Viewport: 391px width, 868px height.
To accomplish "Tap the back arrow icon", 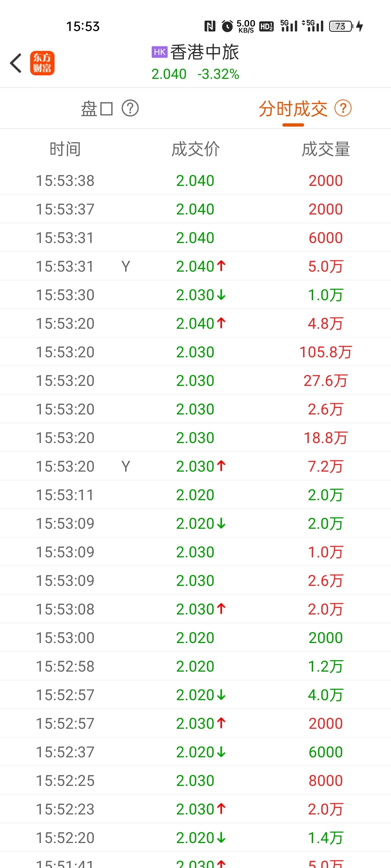I will (x=16, y=63).
